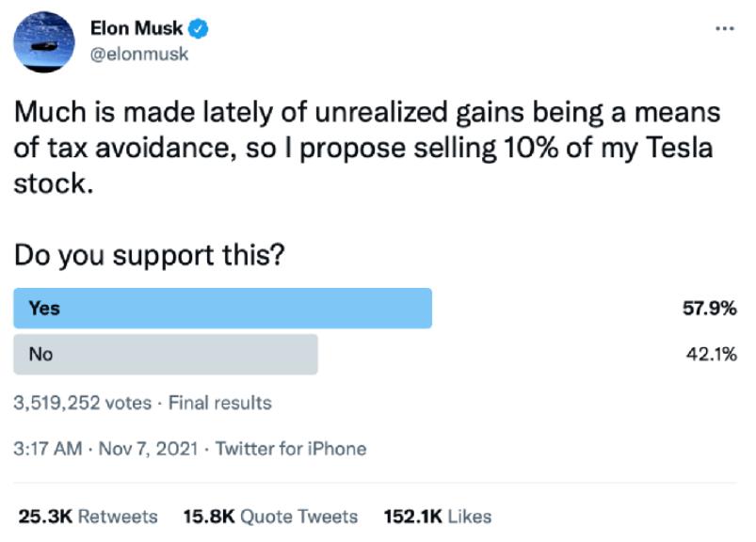Click the 42.1% poll percentage
This screenshot has height=542, width=756.
pyautogui.click(x=710, y=355)
